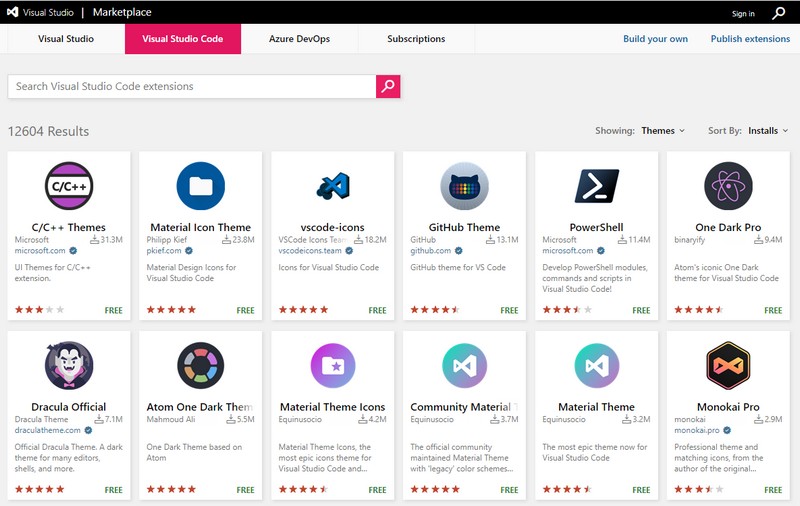The width and height of the screenshot is (800, 506).
Task: Open the Subscriptions tab
Action: [x=416, y=39]
